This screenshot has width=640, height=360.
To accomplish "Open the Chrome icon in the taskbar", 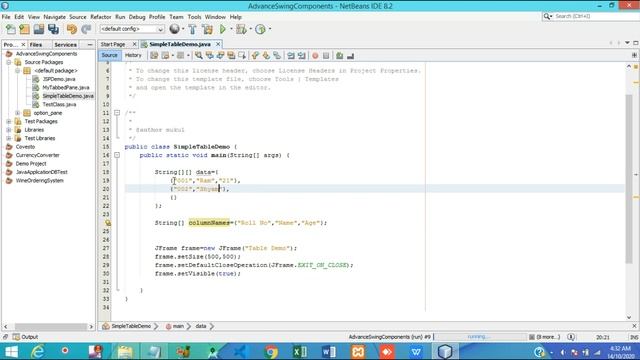I will (x=271, y=351).
